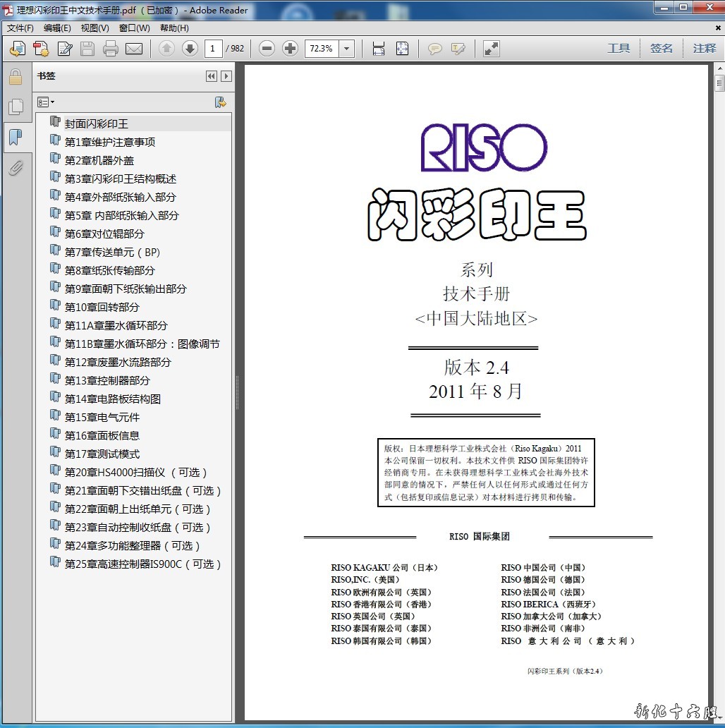Viewport: 725px width, 728px height.
Task: Open the page thumbnails panel
Action: [x=16, y=107]
